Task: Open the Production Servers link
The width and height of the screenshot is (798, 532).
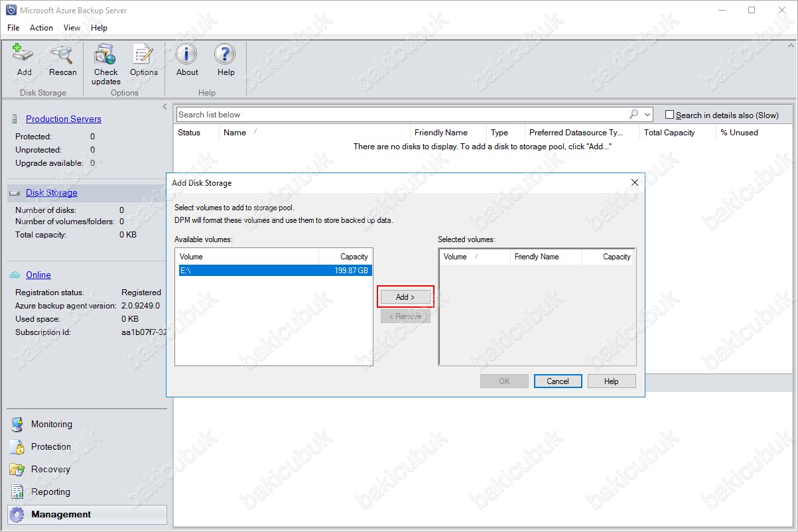Action: click(x=64, y=119)
